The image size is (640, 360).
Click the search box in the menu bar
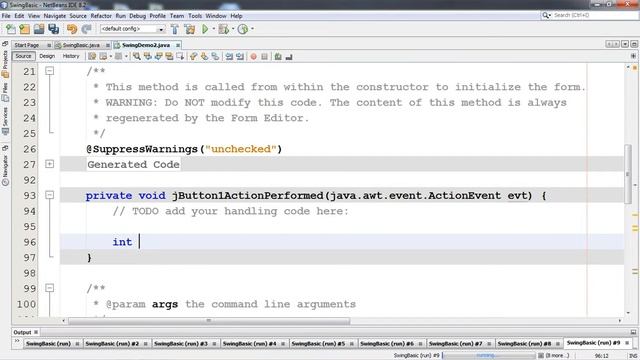589,15
